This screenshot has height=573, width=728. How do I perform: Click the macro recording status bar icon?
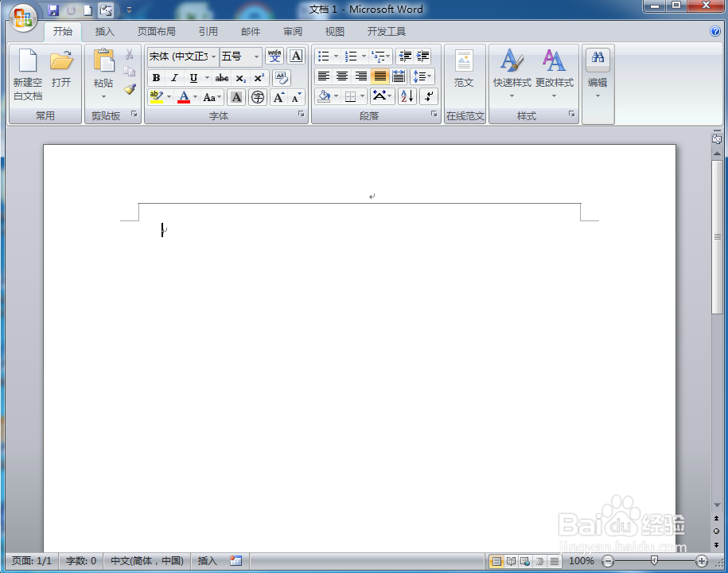pyautogui.click(x=236, y=561)
